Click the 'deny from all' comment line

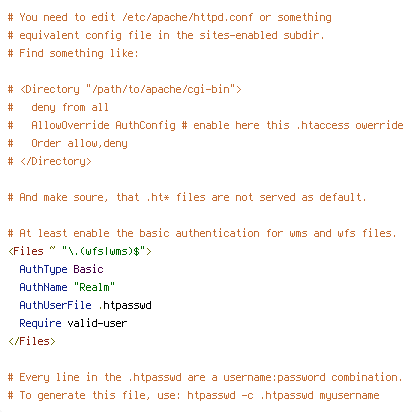pyautogui.click(x=58, y=107)
